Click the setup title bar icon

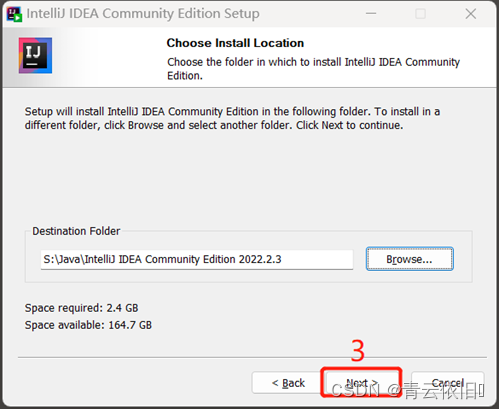pos(14,14)
